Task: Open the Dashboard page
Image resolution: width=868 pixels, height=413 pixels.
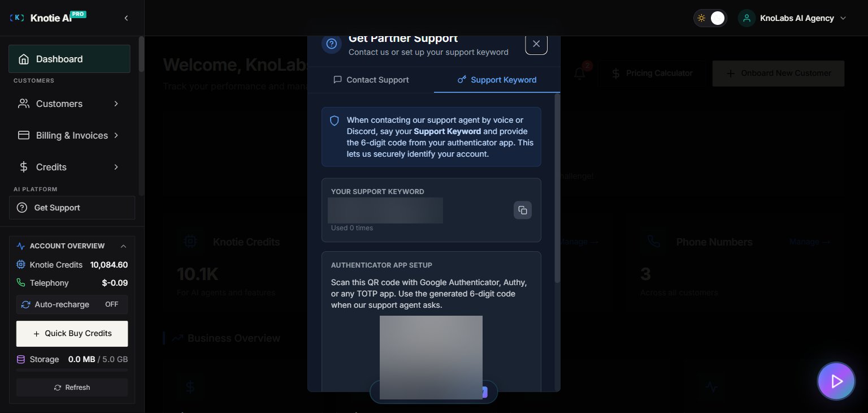Action: [x=70, y=59]
